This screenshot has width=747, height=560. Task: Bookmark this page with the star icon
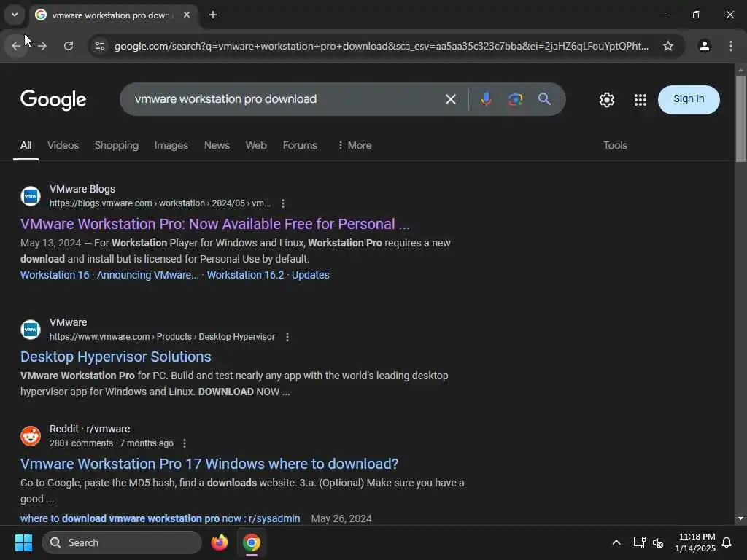pos(668,46)
